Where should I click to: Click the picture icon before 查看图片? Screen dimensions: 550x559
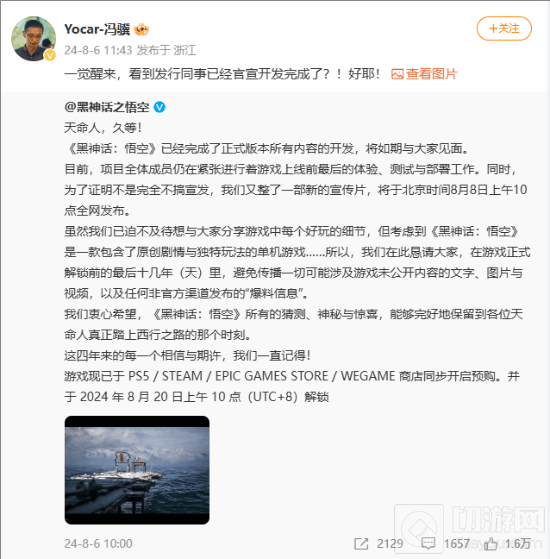tap(397, 74)
